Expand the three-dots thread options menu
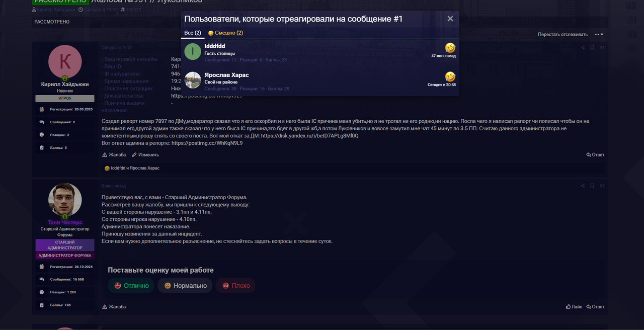Screen dimensions: 644x330 599,34
